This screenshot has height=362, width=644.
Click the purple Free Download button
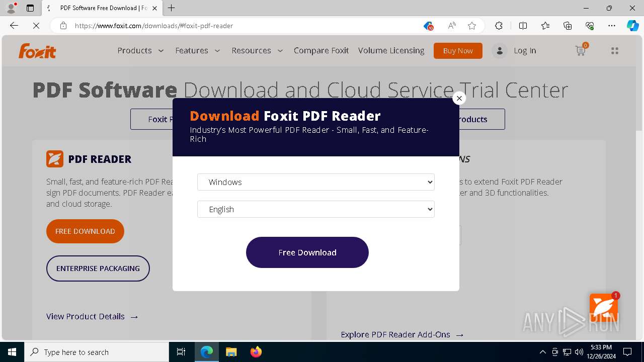click(307, 252)
